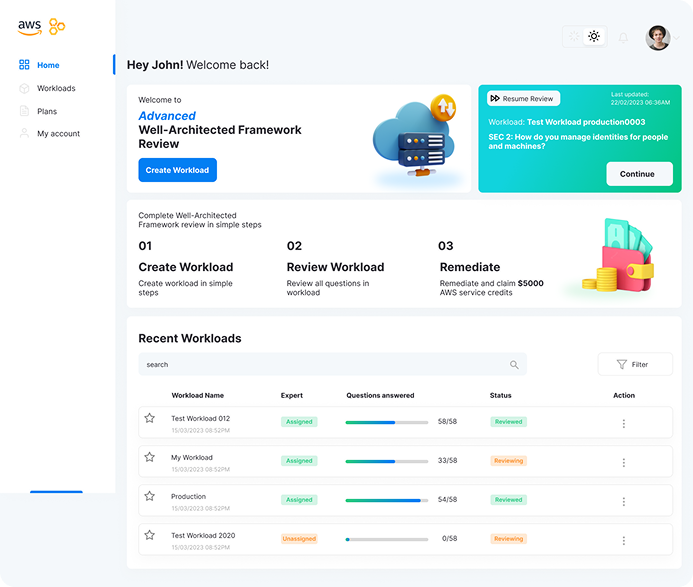Click progress bar of My Workload

coord(387,461)
